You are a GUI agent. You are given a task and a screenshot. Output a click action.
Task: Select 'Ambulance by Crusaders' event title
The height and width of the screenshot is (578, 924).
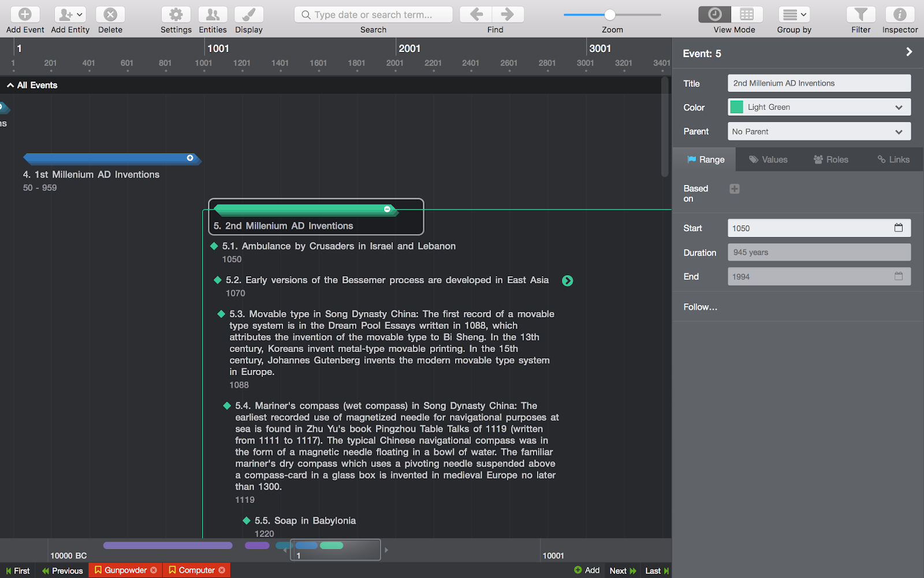point(339,246)
